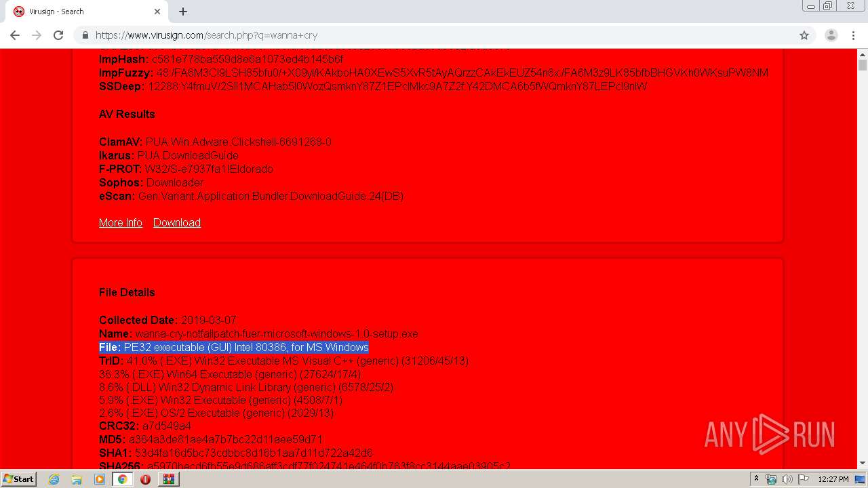
Task: Click the page scrollbar up arrow
Action: pyautogui.click(x=863, y=53)
